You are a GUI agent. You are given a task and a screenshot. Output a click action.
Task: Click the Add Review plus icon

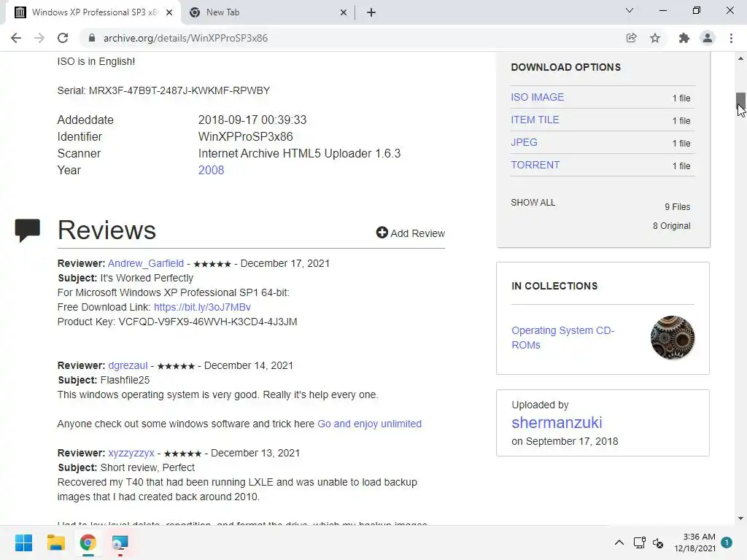click(382, 233)
